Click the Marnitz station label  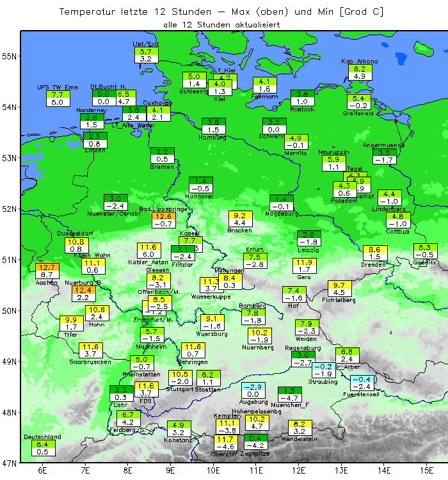[296, 153]
